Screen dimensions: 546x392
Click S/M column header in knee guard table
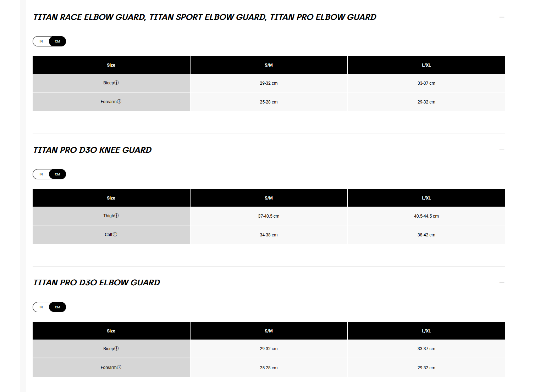(269, 198)
